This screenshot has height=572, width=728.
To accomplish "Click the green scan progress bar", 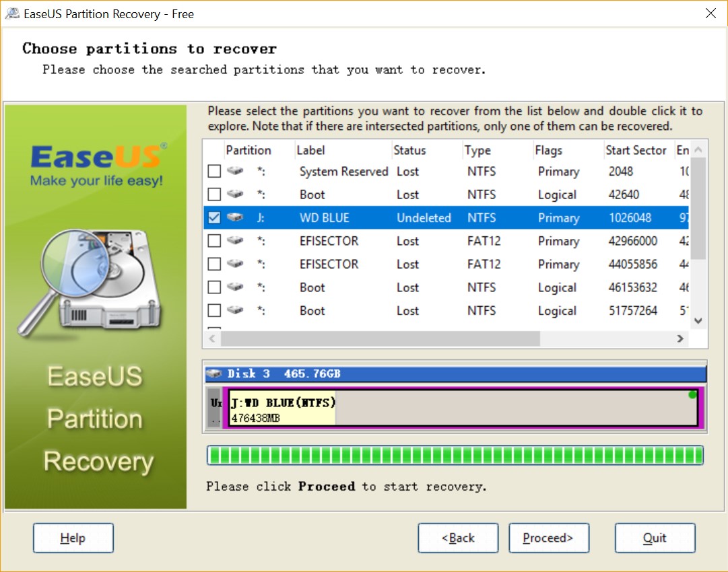I will click(x=455, y=456).
